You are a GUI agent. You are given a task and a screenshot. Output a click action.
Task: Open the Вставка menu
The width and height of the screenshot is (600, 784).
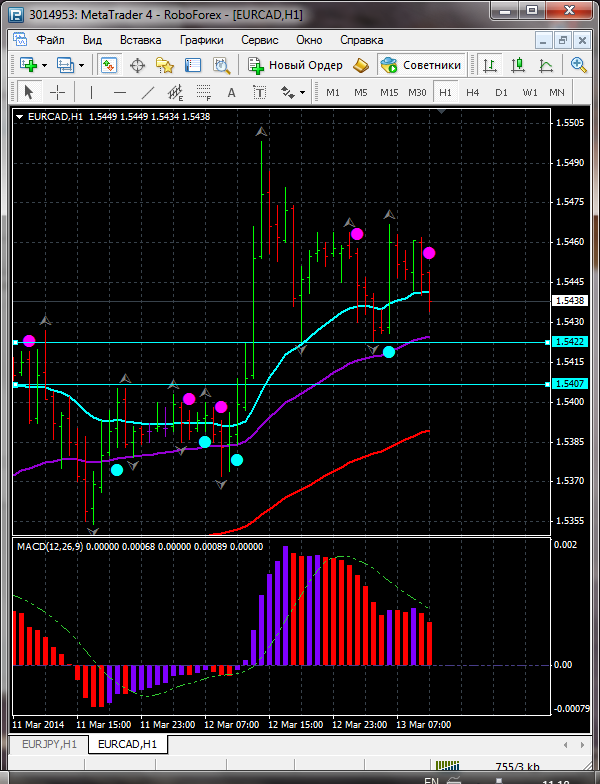(140, 40)
